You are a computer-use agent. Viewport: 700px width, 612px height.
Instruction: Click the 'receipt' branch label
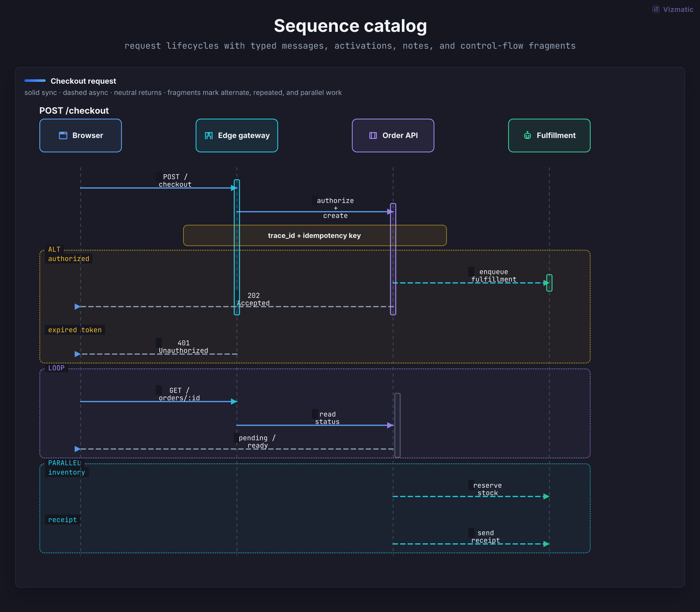pyautogui.click(x=62, y=520)
